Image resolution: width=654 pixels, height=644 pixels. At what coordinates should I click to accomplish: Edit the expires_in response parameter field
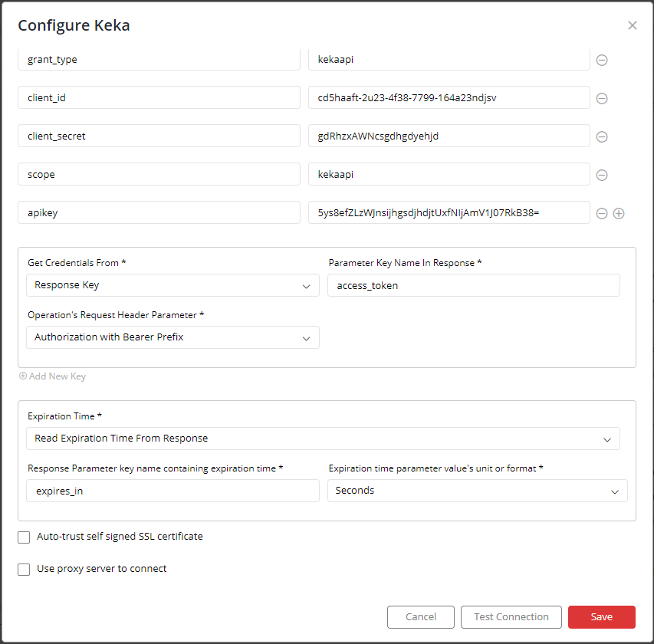tap(173, 491)
